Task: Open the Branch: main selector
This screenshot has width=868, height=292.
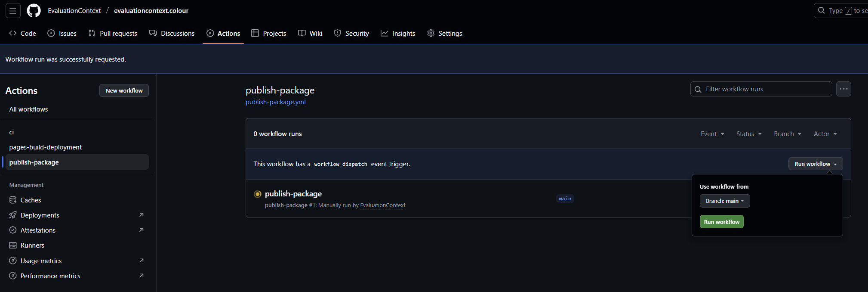Action: tap(724, 201)
